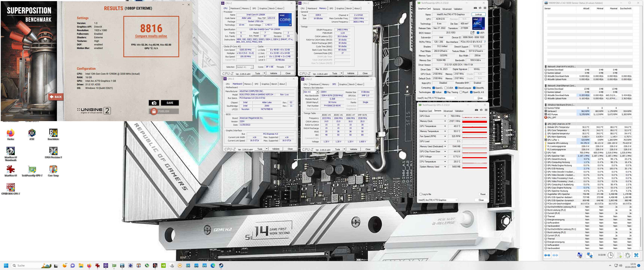Open Validation tab in GPU-Z Sensors window
644x270 pixels.
pyautogui.click(x=459, y=111)
